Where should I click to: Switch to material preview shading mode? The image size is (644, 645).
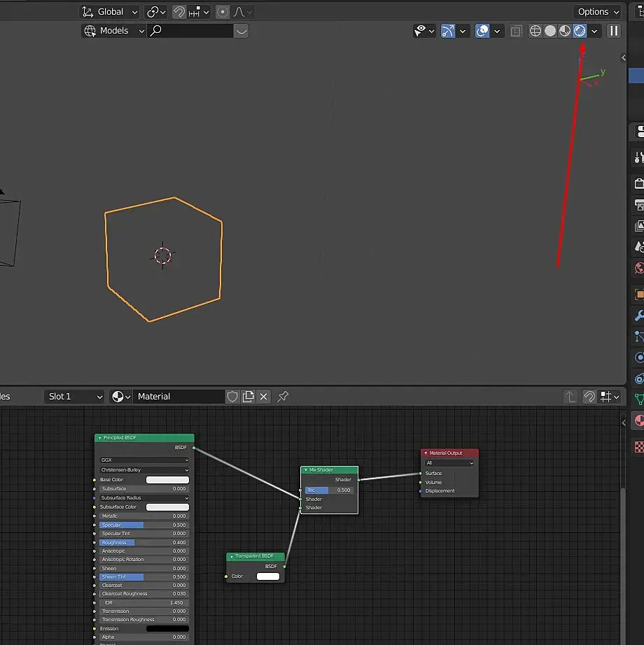tap(565, 31)
